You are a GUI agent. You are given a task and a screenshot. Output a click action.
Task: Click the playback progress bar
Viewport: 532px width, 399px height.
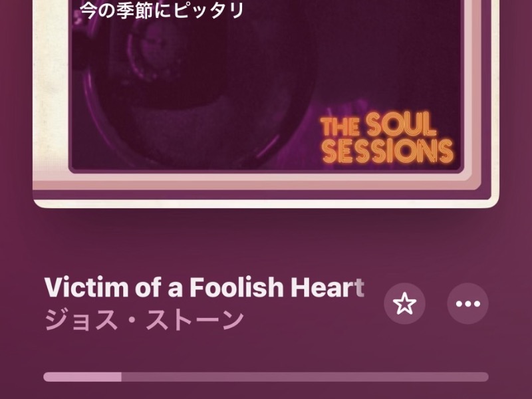(x=266, y=377)
